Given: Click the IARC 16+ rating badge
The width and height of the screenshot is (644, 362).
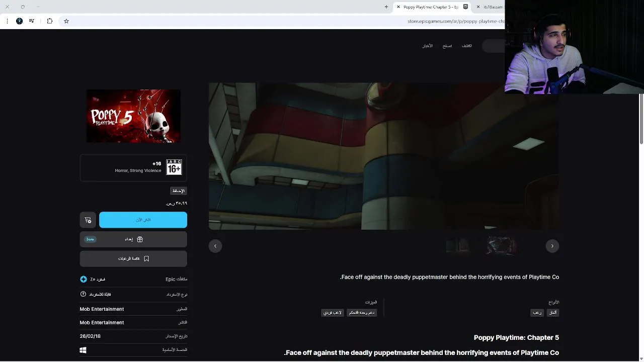Looking at the screenshot, I should [x=174, y=167].
